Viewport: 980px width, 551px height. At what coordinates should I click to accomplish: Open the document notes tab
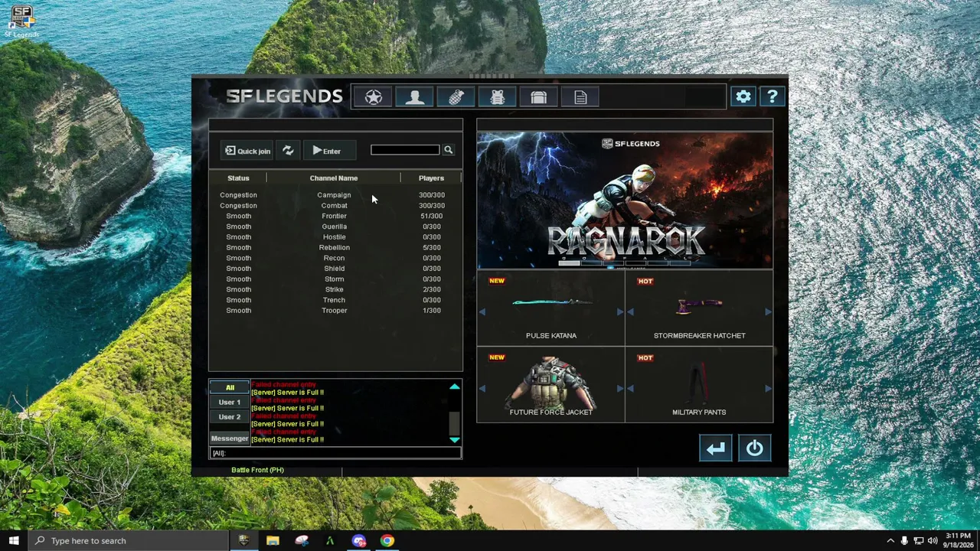[x=580, y=97]
